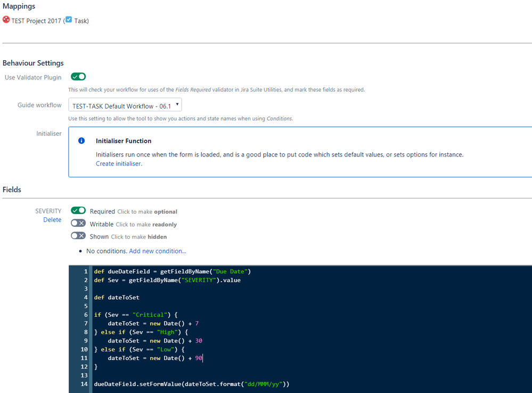Screen dimensions: 532x393
Task: Click the TEST Project 2017 mapping text
Action: tap(36, 21)
